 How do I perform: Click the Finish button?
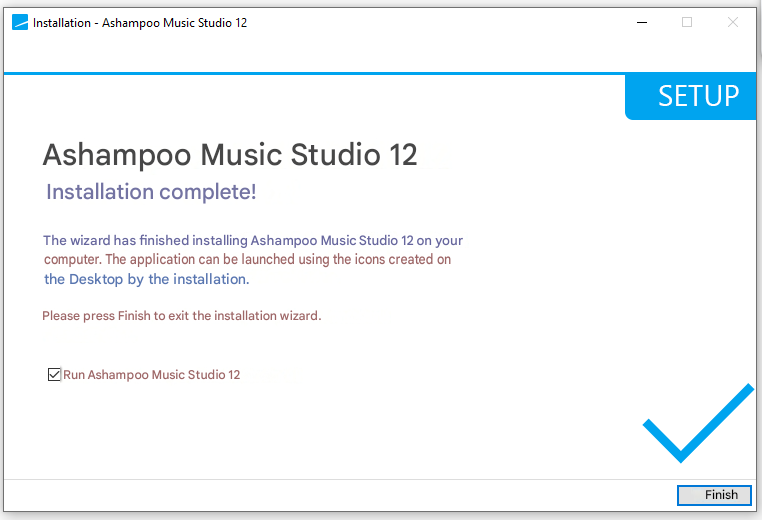click(x=714, y=495)
